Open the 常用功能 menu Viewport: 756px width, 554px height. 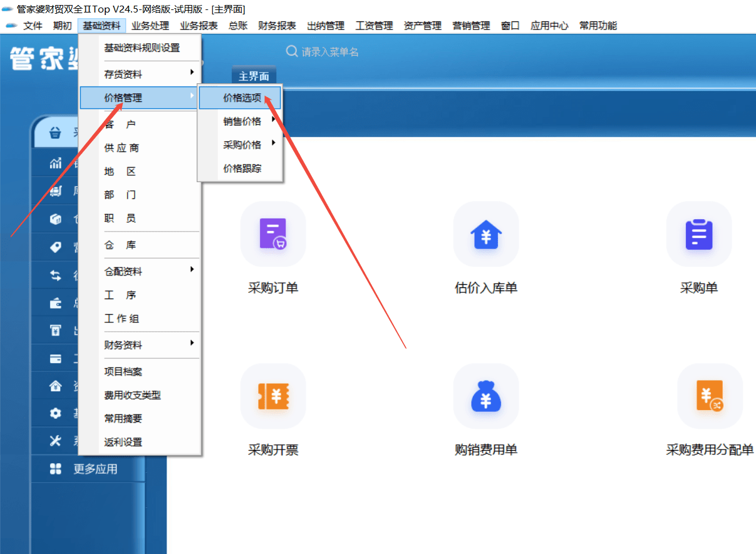tap(598, 26)
